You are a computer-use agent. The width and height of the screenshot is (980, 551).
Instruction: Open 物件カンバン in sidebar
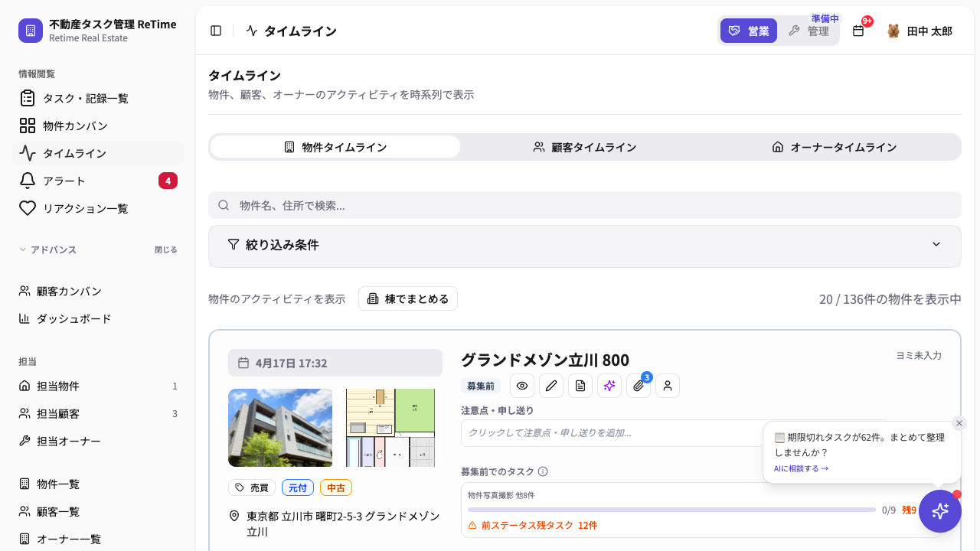tap(98, 126)
